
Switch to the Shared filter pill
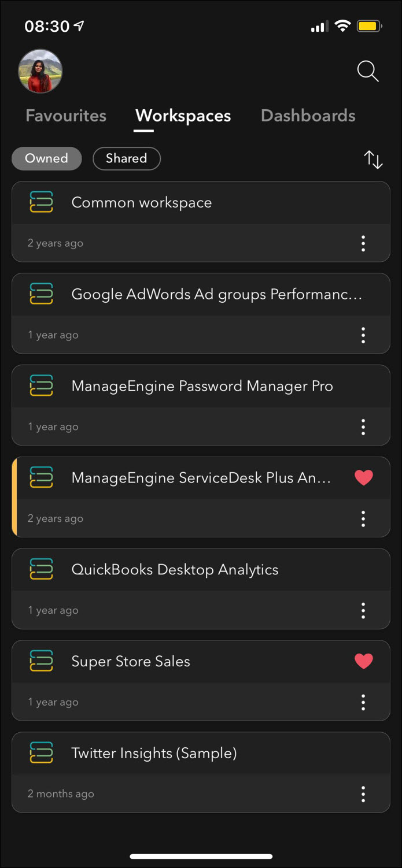126,158
